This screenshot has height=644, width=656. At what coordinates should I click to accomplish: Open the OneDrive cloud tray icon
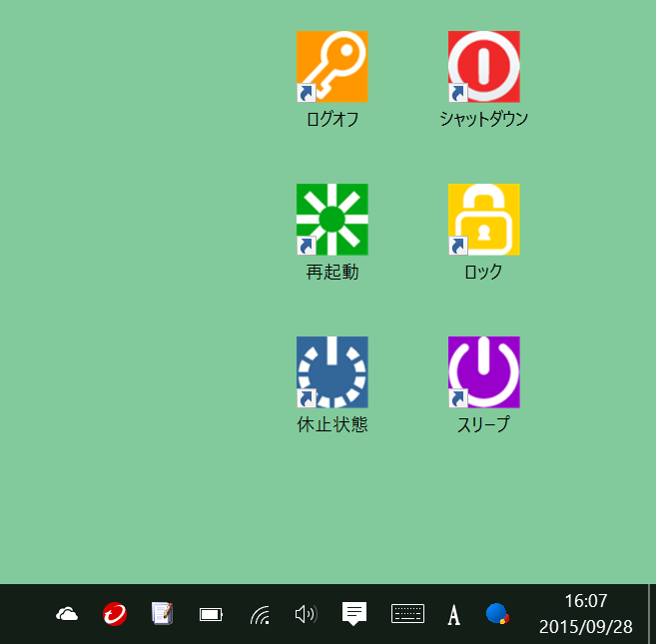tap(67, 614)
